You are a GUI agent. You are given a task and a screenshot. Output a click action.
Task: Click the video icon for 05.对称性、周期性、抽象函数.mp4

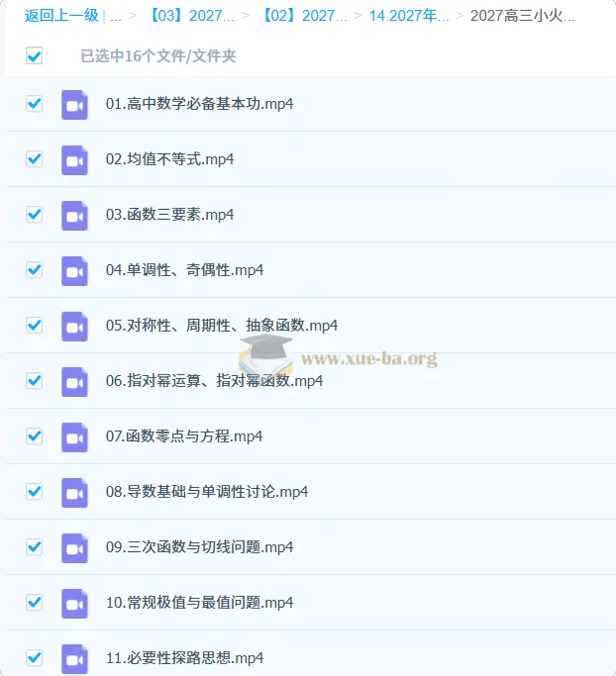tap(74, 327)
